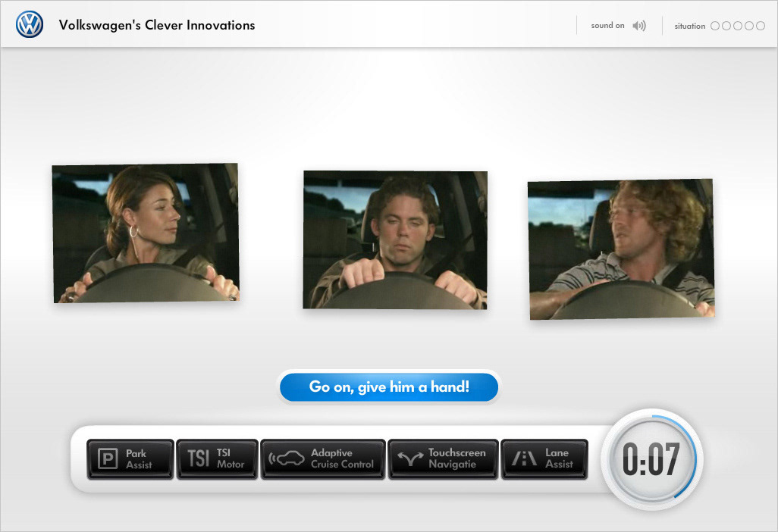This screenshot has height=532, width=778.
Task: Mute sound with the speaker icon
Action: [x=639, y=26]
